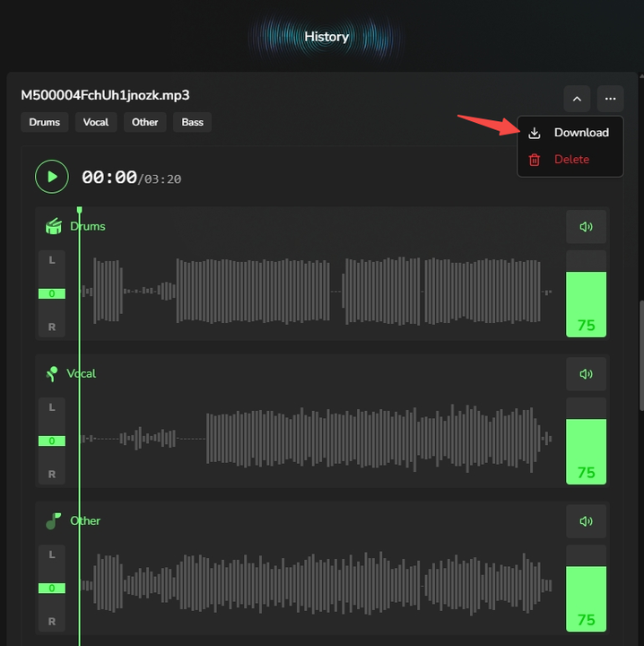Click the L pan label on Other
The image size is (644, 646).
52,555
